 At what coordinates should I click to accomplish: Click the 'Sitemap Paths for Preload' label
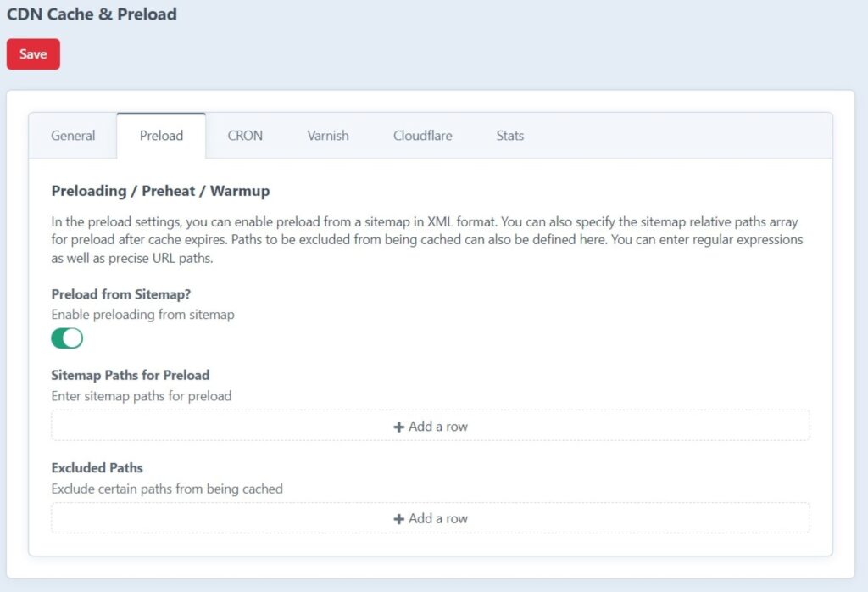coord(130,375)
